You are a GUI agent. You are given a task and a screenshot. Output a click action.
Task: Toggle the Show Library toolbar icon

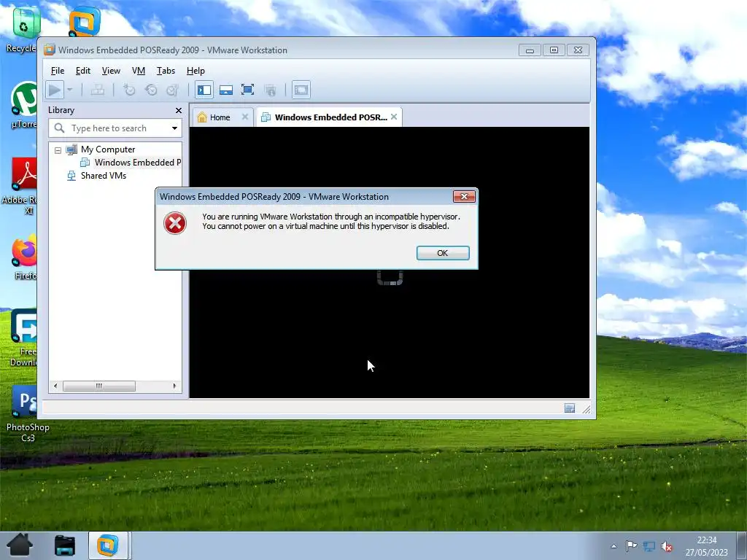(204, 90)
